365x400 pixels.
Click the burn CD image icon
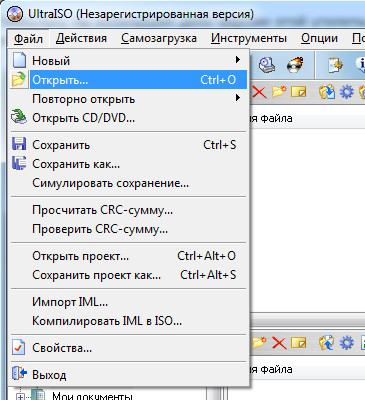click(295, 65)
